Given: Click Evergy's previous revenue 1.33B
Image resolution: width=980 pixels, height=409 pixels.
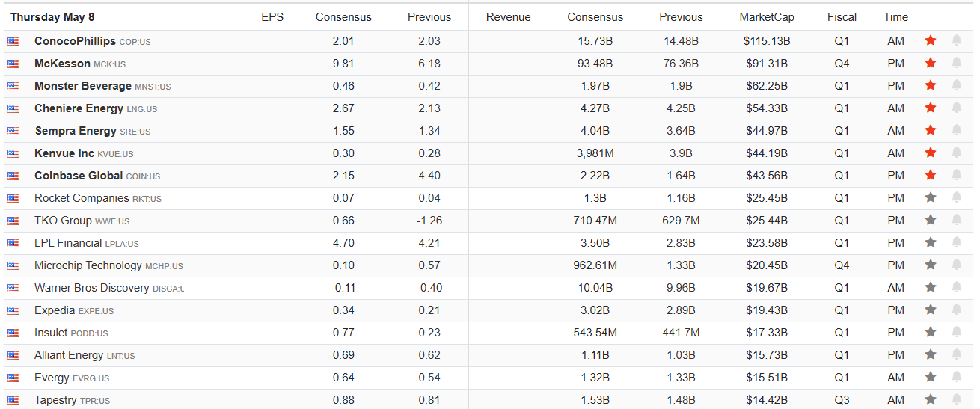Looking at the screenshot, I should [681, 378].
